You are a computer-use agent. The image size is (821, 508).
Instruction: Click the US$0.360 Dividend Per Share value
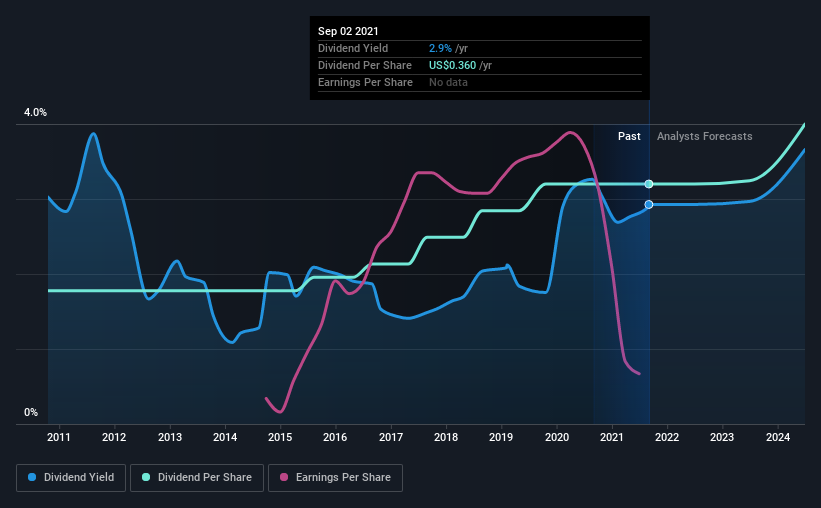452,65
